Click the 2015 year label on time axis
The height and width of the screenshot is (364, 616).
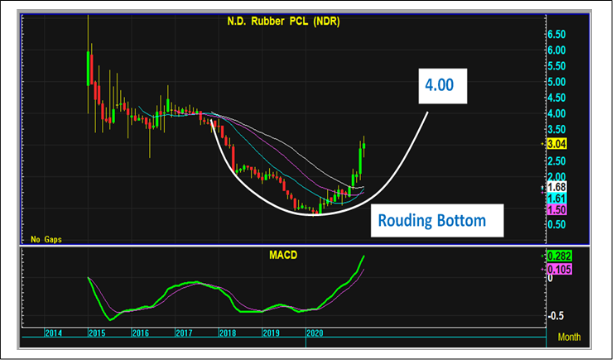click(x=97, y=333)
